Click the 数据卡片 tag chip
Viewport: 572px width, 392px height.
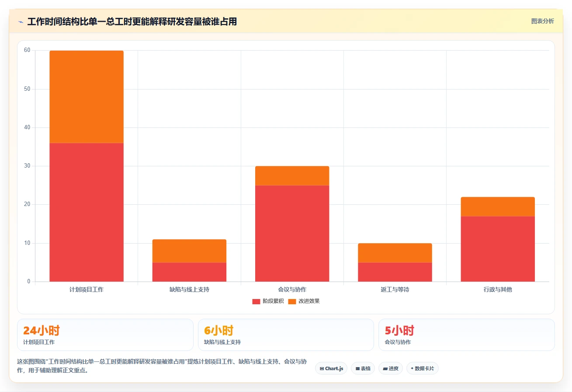423,368
